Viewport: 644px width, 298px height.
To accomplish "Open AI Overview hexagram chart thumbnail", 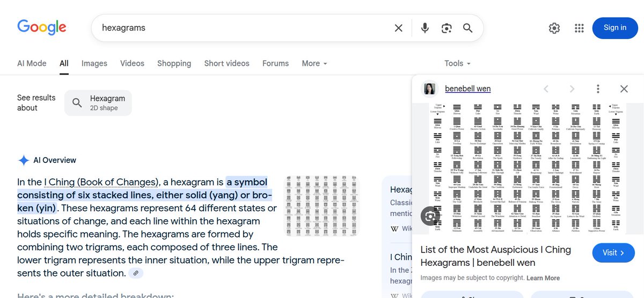I will point(321,206).
